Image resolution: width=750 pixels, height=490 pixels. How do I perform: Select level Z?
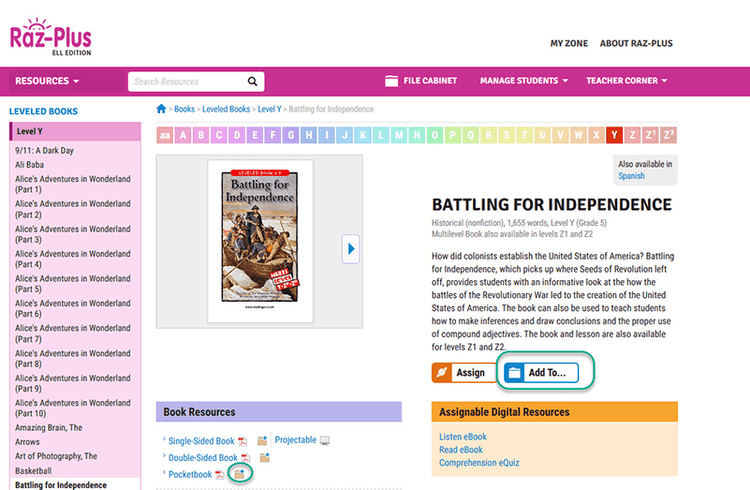pyautogui.click(x=632, y=135)
